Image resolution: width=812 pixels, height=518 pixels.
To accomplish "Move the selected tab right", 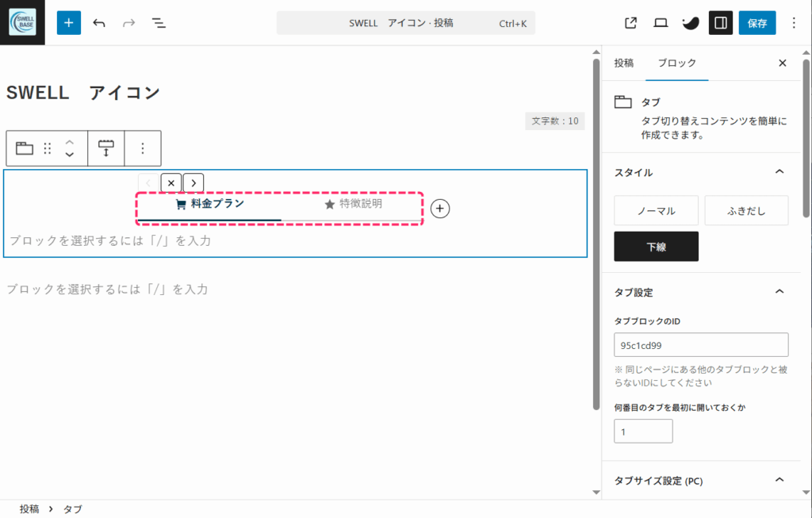I will tap(193, 183).
